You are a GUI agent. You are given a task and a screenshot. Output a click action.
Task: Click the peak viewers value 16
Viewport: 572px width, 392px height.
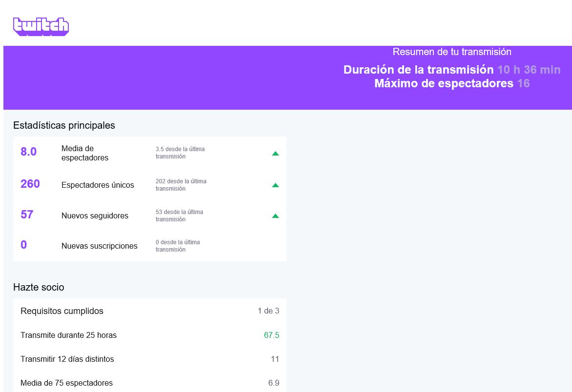point(524,83)
